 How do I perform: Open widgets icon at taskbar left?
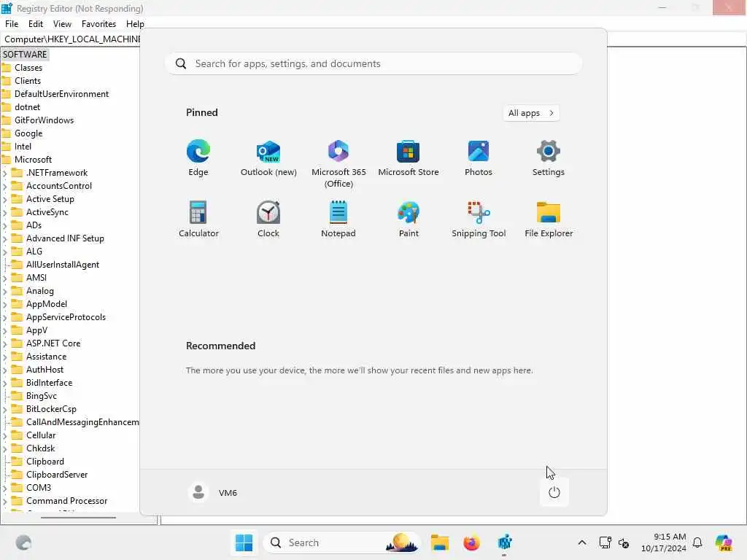point(23,542)
